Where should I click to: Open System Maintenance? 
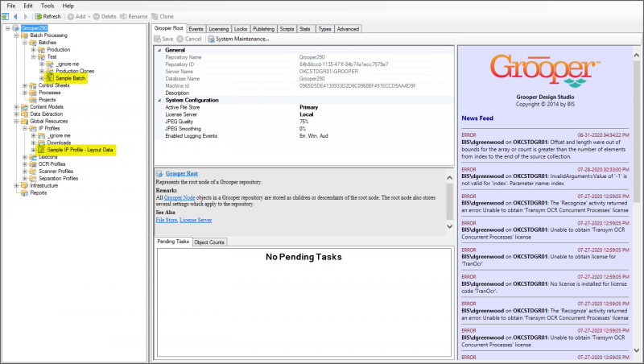pyautogui.click(x=238, y=39)
